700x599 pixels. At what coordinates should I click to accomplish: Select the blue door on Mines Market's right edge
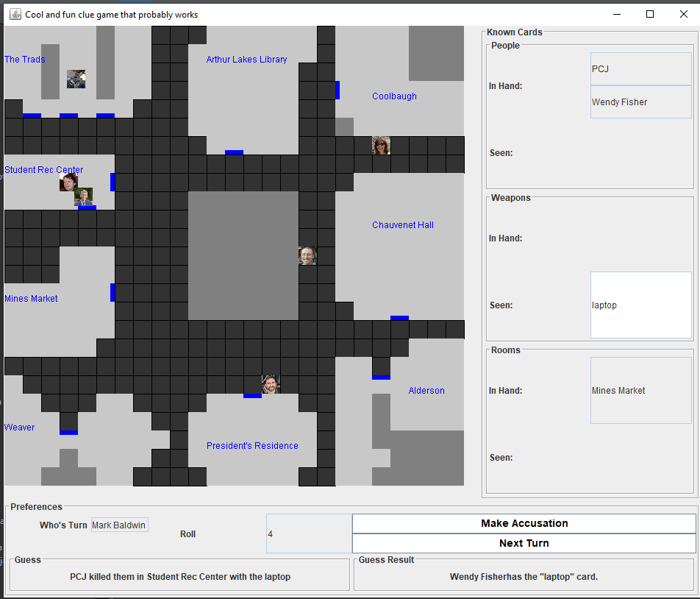(113, 292)
